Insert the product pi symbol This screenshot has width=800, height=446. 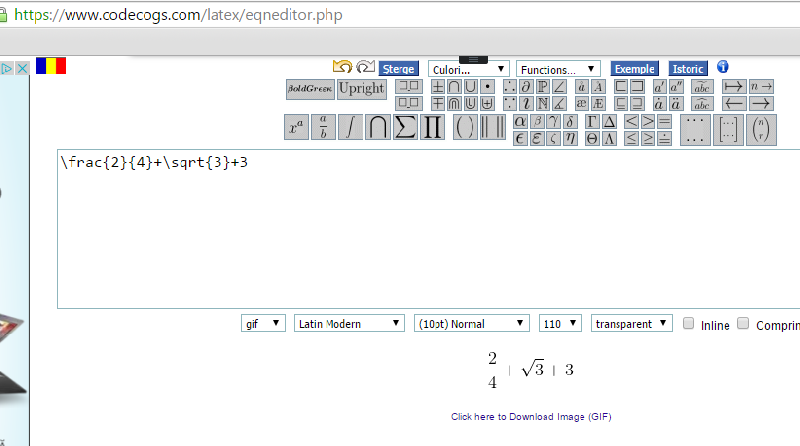432,128
